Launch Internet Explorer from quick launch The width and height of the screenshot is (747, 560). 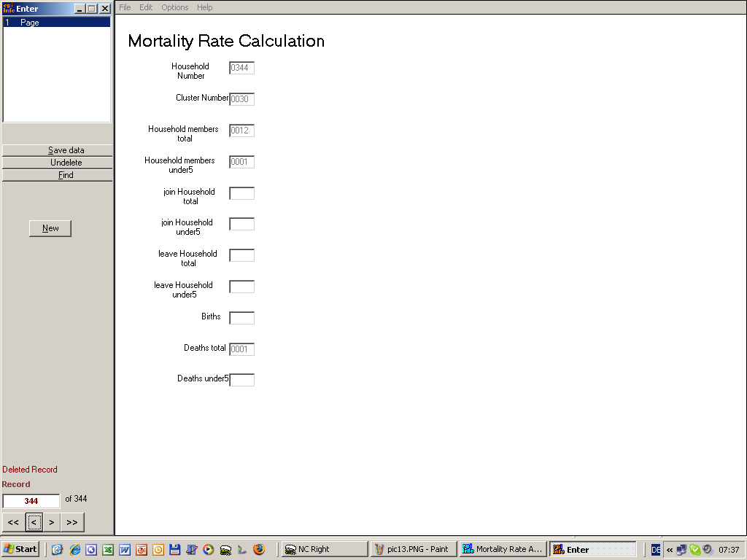(74, 550)
